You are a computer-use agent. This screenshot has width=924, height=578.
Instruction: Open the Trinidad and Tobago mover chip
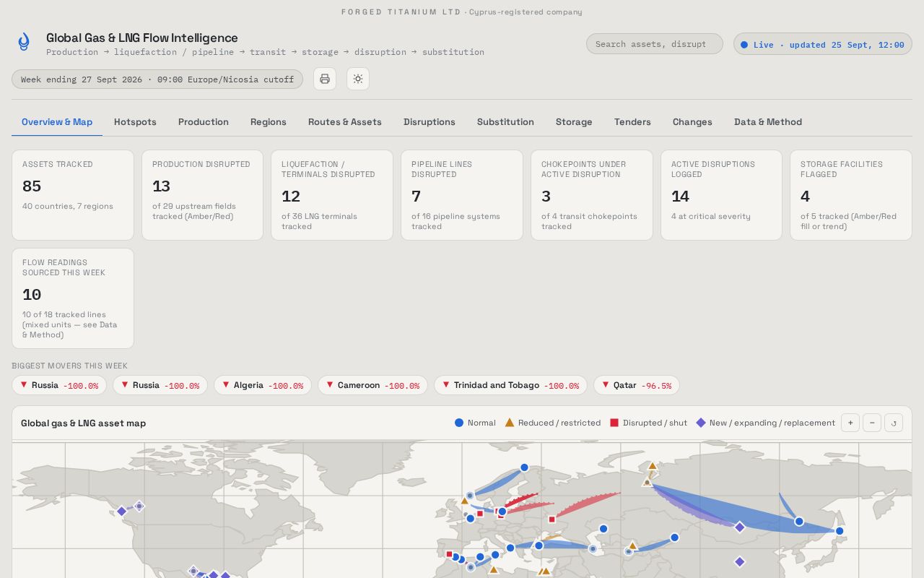coord(510,385)
